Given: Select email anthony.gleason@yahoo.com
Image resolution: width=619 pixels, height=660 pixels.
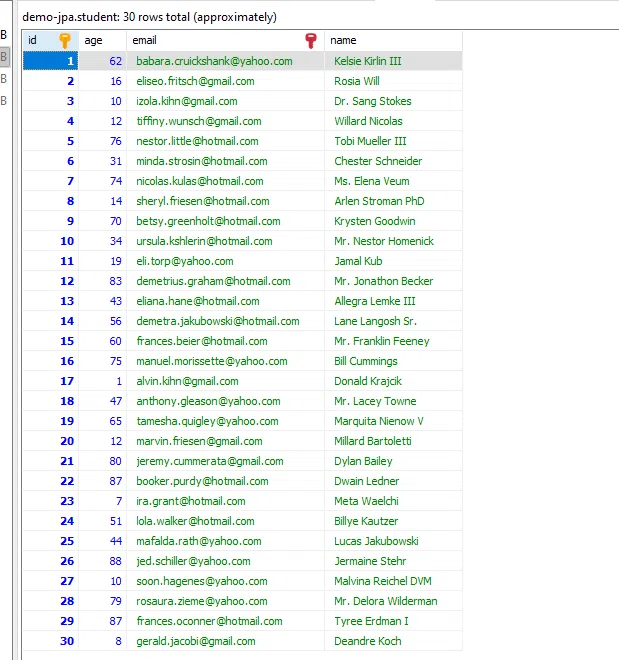Looking at the screenshot, I should tap(208, 401).
